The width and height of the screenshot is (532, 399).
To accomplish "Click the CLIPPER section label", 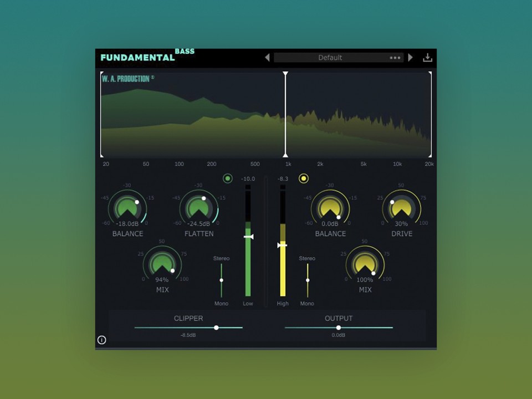I will coord(188,318).
